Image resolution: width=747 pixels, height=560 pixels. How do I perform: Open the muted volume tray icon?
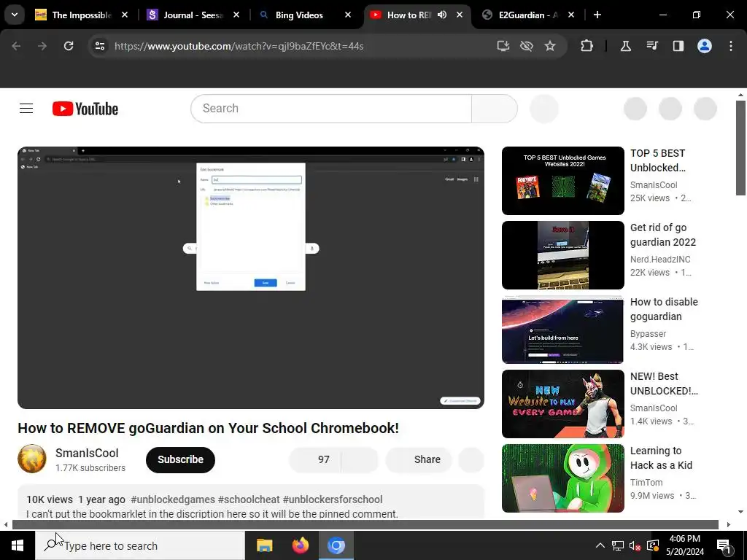click(635, 545)
